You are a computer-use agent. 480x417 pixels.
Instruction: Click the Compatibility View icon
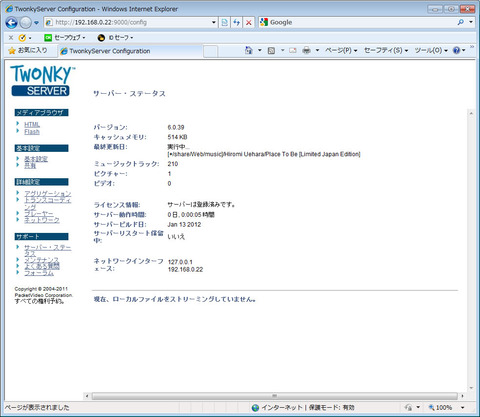[x=225, y=22]
